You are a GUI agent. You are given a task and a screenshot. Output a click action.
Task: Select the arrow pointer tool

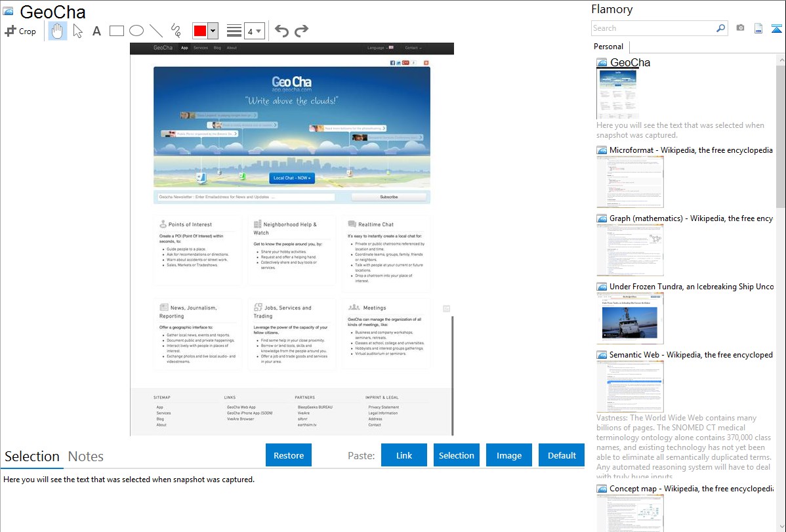tap(77, 31)
